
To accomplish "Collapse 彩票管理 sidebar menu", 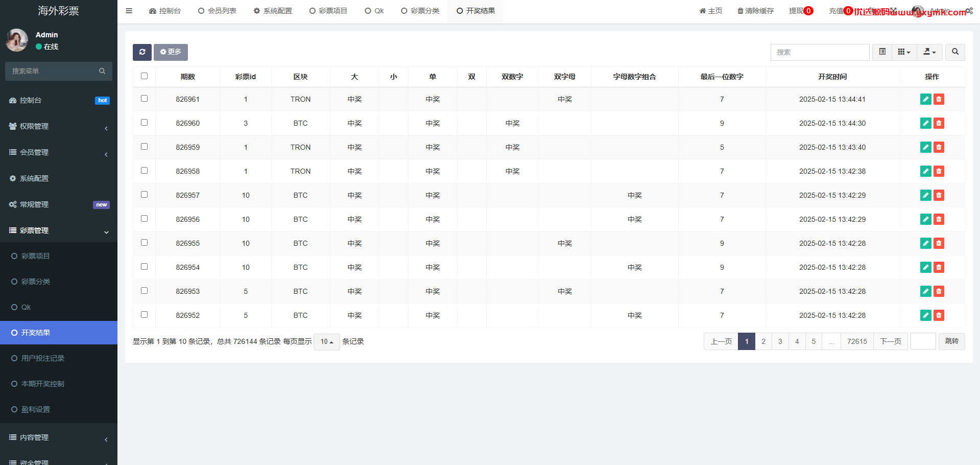I will pyautogui.click(x=59, y=230).
